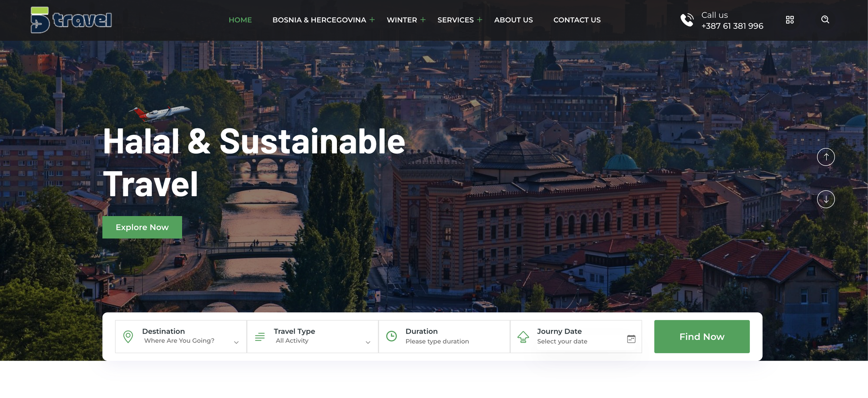Click the Duration clock icon
The image size is (868, 398).
[392, 336]
